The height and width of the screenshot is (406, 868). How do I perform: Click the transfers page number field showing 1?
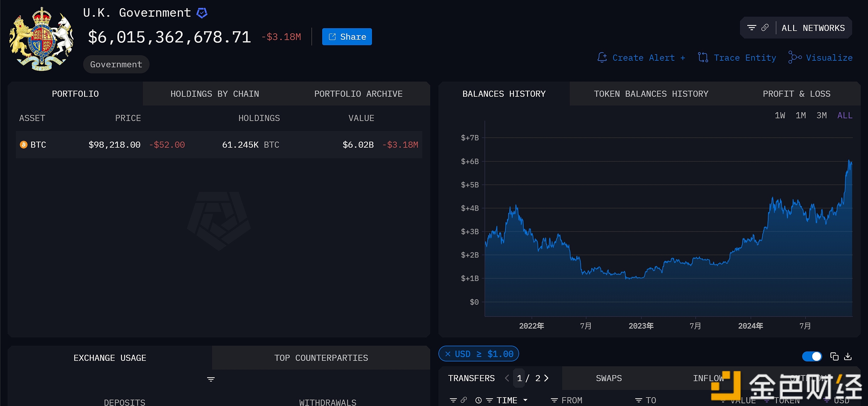[x=519, y=378]
